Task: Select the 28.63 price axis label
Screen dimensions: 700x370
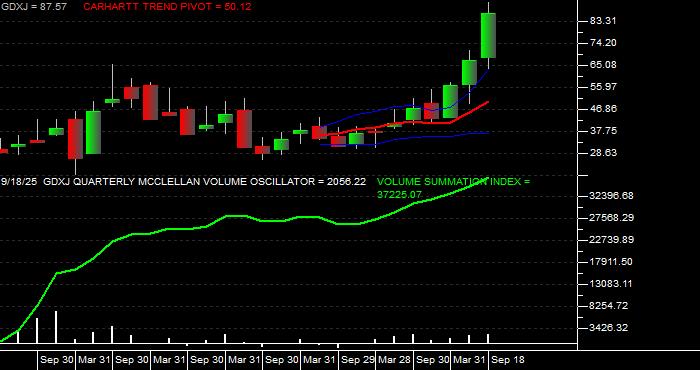Action: click(604, 153)
